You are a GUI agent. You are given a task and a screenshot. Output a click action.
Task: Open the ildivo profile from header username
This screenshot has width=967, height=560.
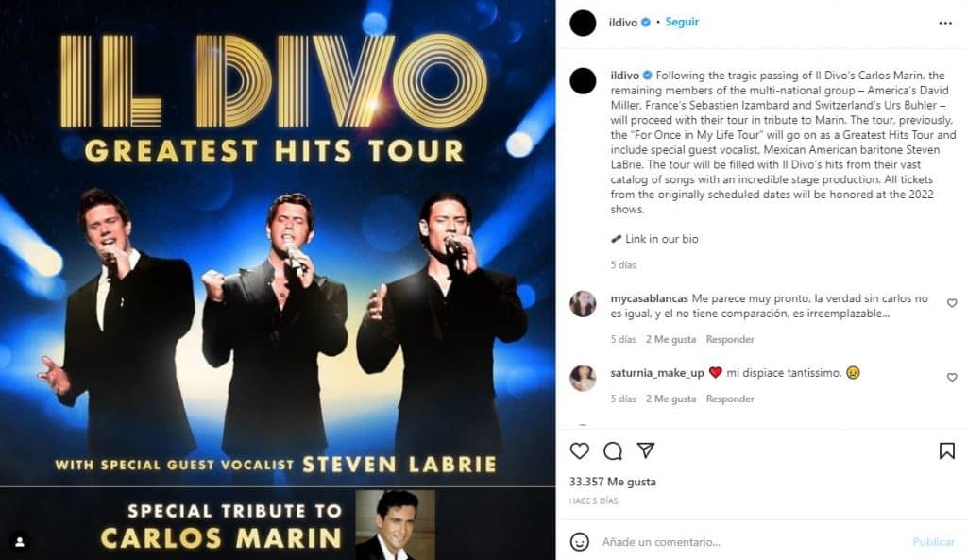pos(623,23)
